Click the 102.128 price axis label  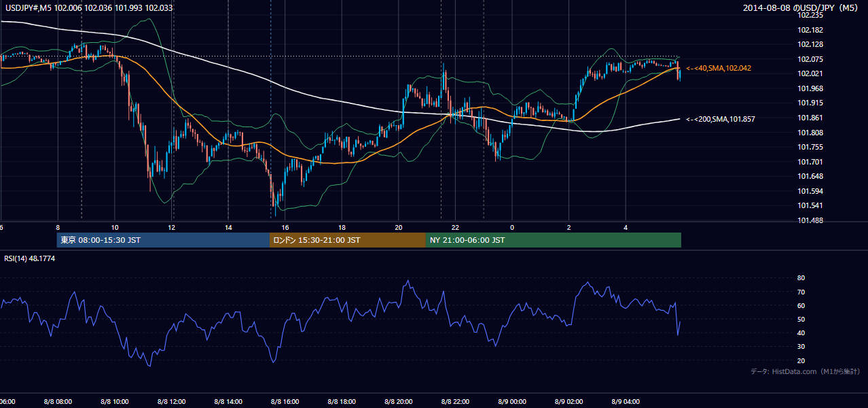(812, 44)
